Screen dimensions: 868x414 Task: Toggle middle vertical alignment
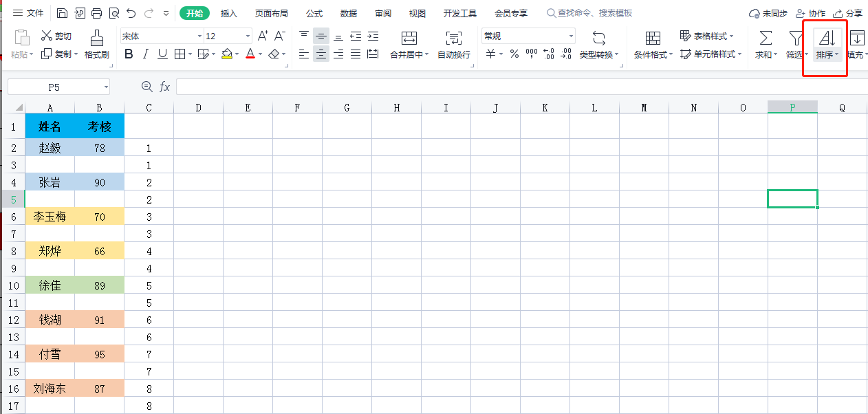click(321, 36)
